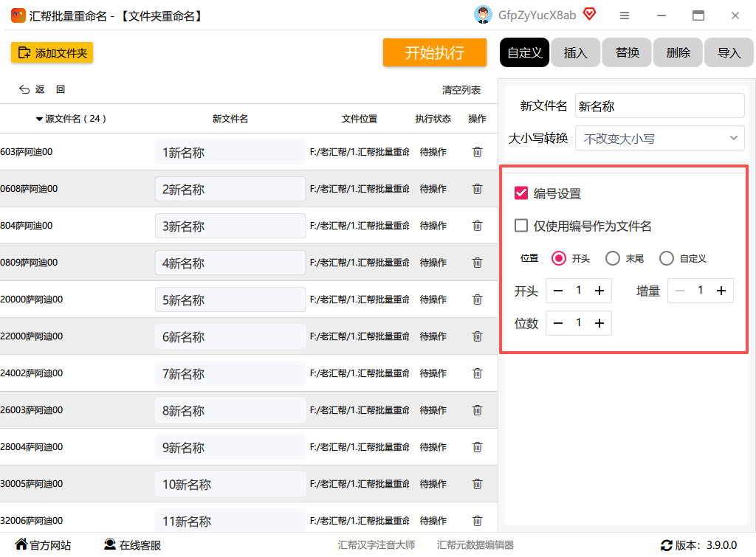Open the 大小写转换 dropdown

coord(659,138)
